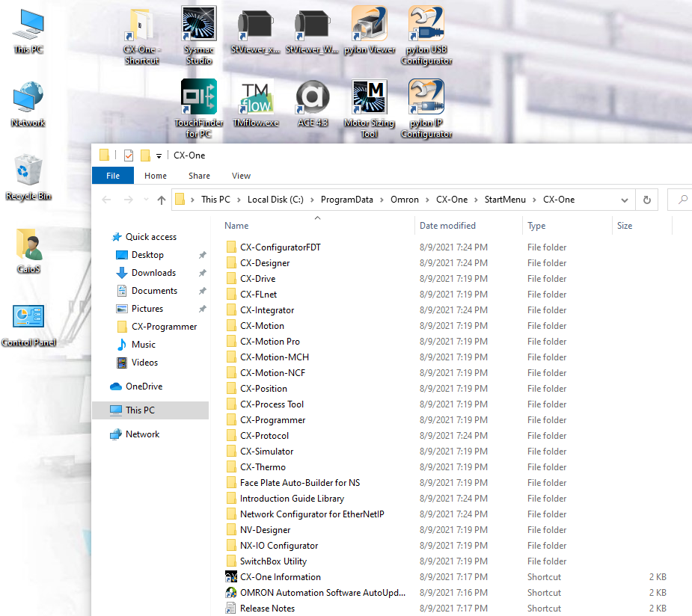Go up one folder level arrow

[x=162, y=200]
